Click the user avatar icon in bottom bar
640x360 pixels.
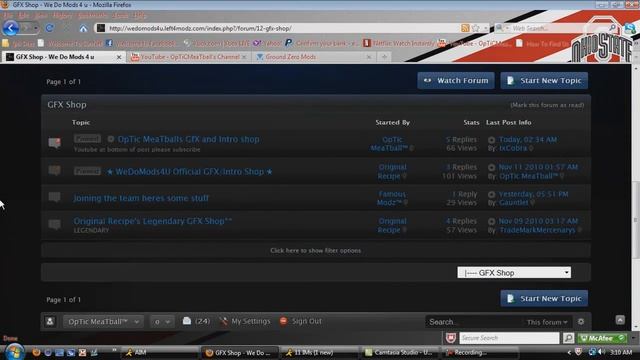(x=50, y=322)
